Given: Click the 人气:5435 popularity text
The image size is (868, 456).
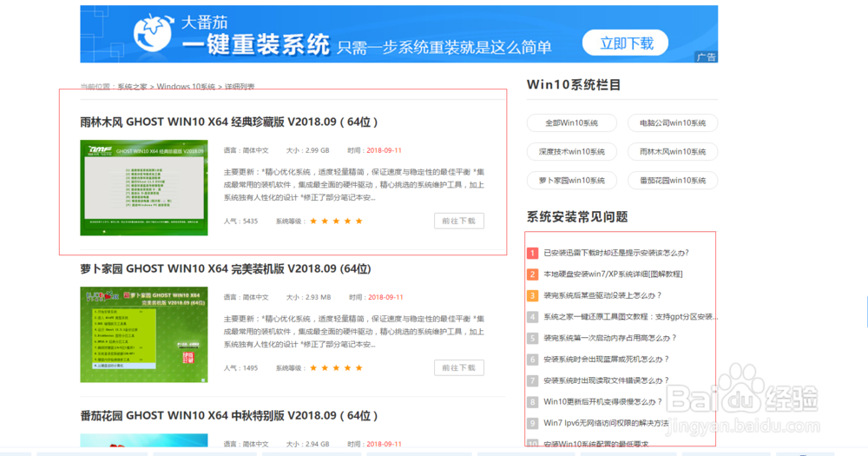Looking at the screenshot, I should tap(240, 221).
